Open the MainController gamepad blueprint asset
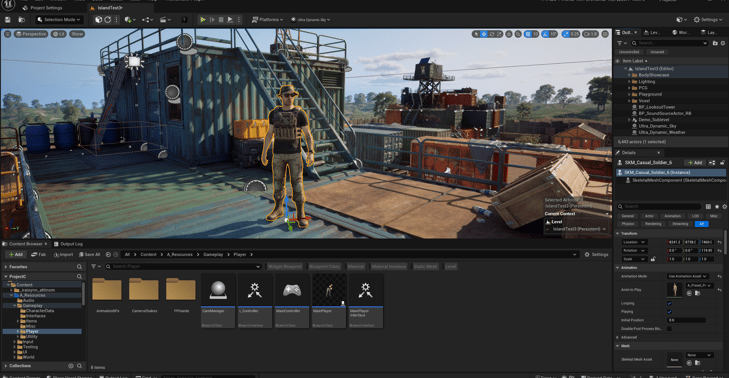Screen dimensions: 729x378 292,300
